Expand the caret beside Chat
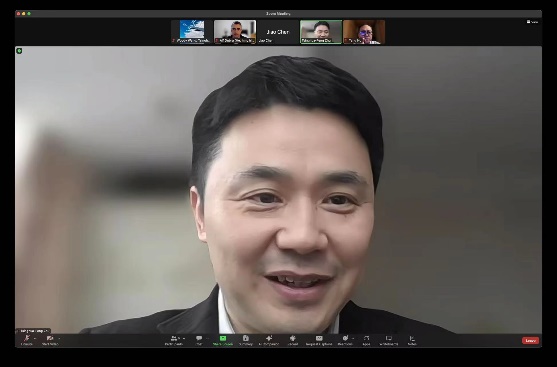The height and width of the screenshot is (367, 557). [207, 339]
